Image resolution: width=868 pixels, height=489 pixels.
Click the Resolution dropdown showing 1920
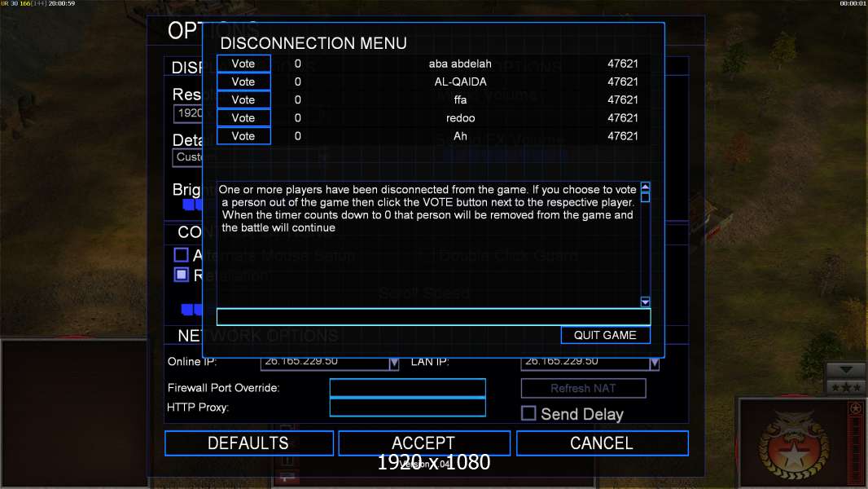[x=189, y=113]
